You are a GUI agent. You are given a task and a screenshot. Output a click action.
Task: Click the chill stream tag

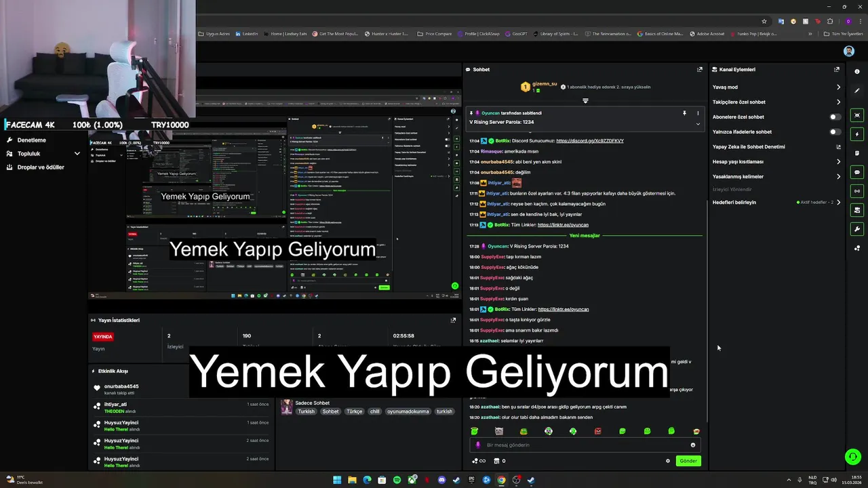tap(375, 411)
